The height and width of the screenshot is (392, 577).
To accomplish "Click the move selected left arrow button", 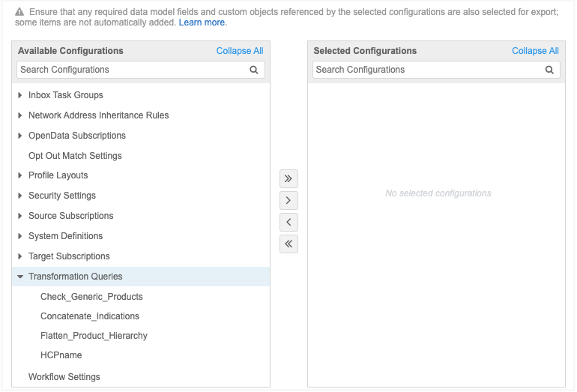I will (x=288, y=222).
